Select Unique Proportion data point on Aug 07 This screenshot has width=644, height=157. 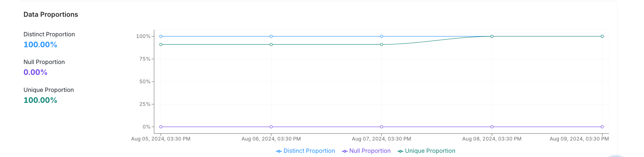coord(381,44)
